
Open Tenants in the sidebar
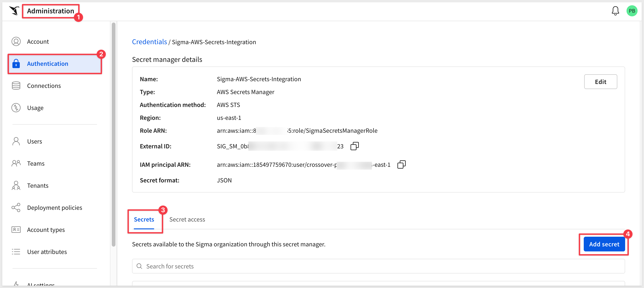click(38, 185)
